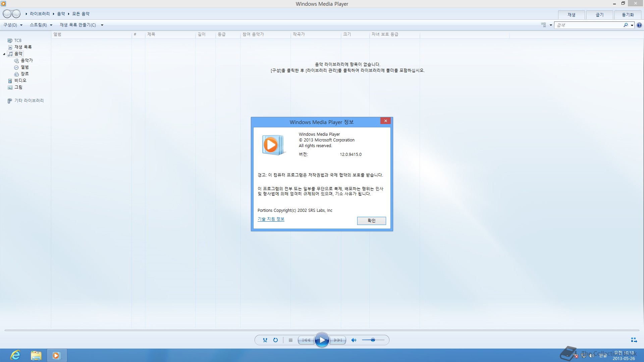644x362 pixels.
Task: Switch to the 동기화 tab
Action: pyautogui.click(x=628, y=15)
